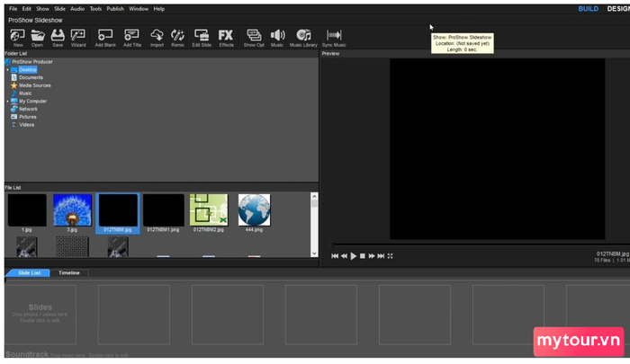Viewport: 630px width, 364px height.
Task: Switch to the DESIGN workspace
Action: pyautogui.click(x=618, y=9)
